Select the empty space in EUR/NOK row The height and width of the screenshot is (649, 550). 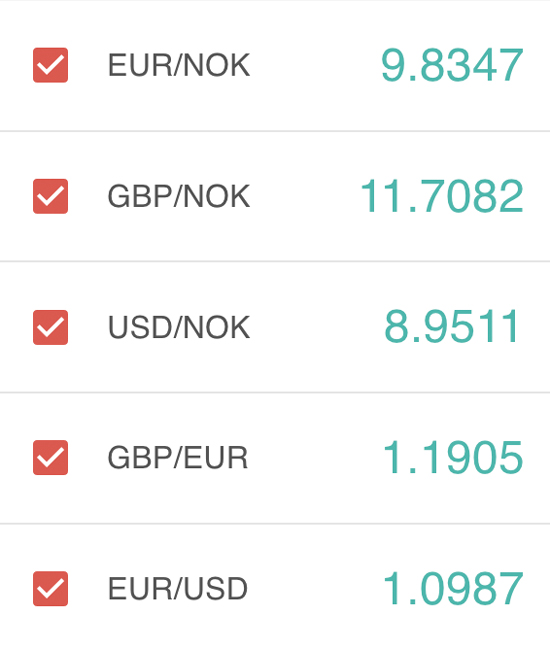pos(315,65)
